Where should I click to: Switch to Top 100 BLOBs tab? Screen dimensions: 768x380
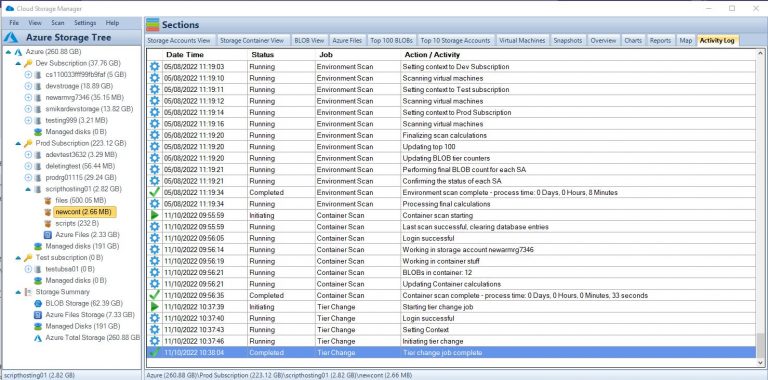[x=391, y=41]
